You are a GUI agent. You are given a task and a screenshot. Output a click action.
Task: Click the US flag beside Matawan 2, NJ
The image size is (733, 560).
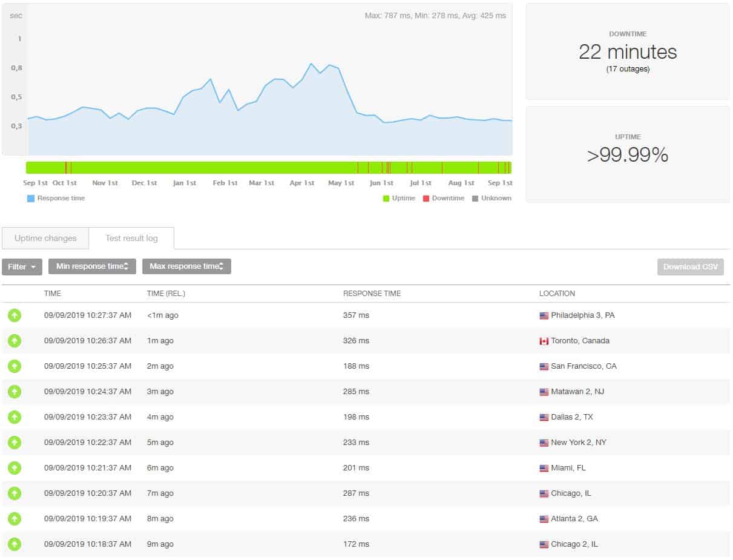[x=544, y=392]
